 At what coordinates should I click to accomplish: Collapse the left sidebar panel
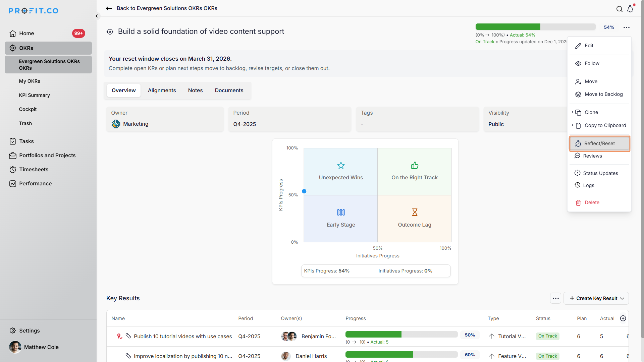97,16
